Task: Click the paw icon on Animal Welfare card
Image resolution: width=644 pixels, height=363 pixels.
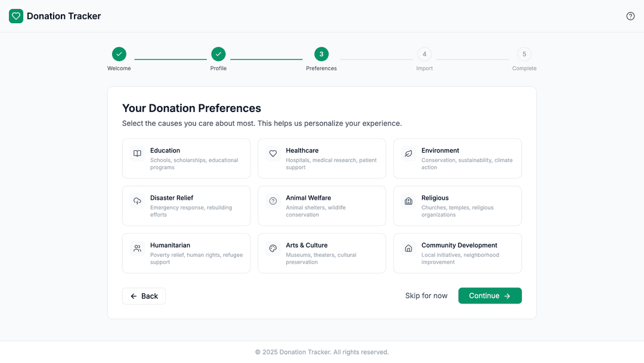Action: (x=273, y=201)
